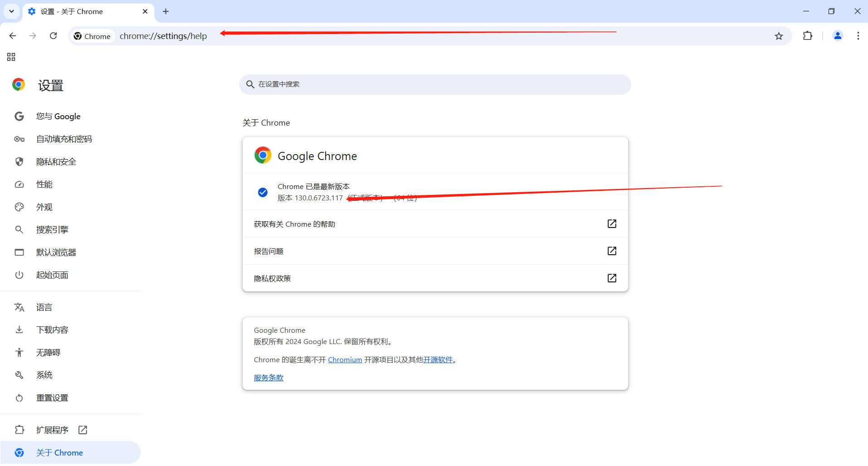Click the Chrome site info chip
Image resolution: width=868 pixels, height=466 pixels.
click(x=93, y=36)
